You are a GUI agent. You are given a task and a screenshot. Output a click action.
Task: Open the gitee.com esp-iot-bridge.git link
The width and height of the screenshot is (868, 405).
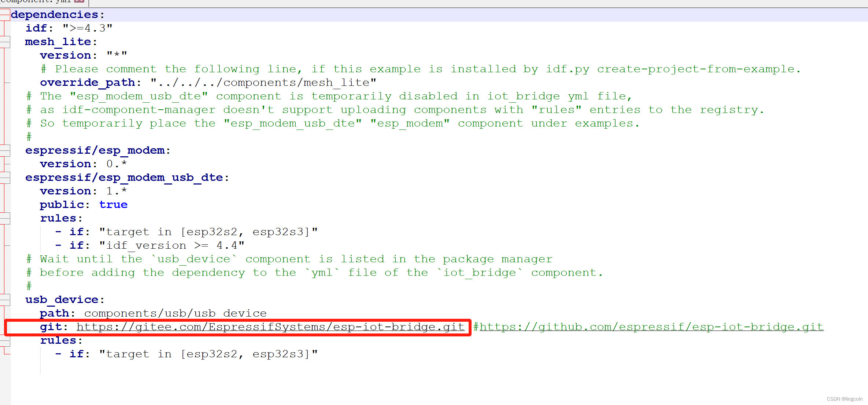(x=270, y=327)
